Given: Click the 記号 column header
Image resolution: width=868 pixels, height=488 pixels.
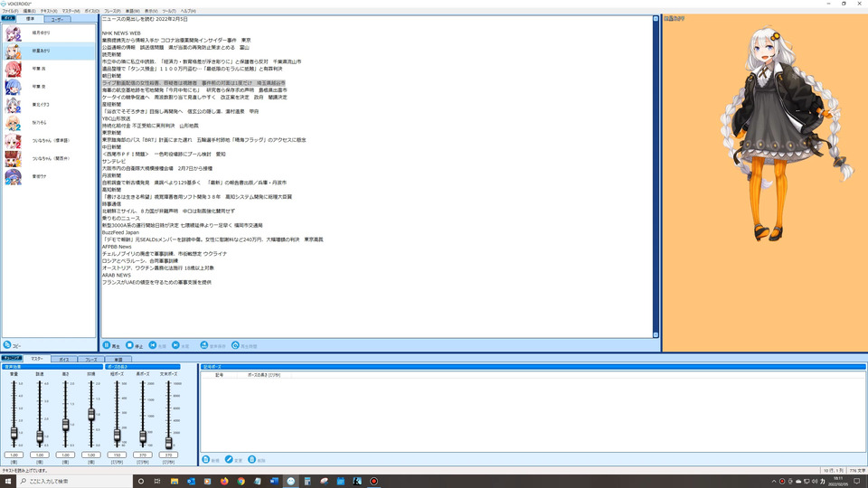Looking at the screenshot, I should coord(219,375).
